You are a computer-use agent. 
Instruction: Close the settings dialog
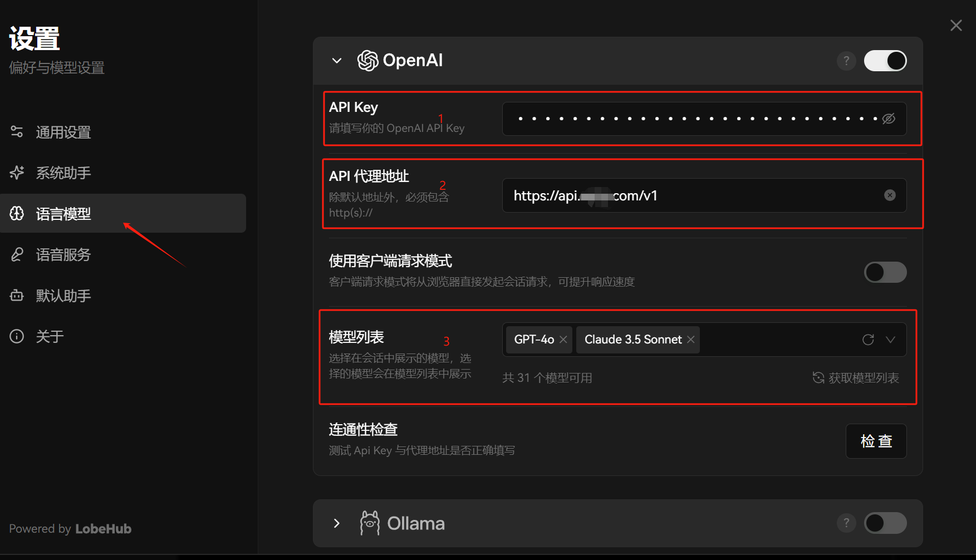pyautogui.click(x=956, y=26)
